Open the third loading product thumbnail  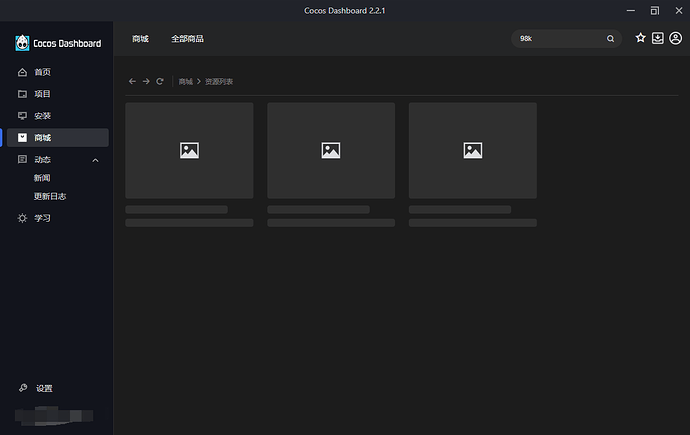tap(473, 150)
